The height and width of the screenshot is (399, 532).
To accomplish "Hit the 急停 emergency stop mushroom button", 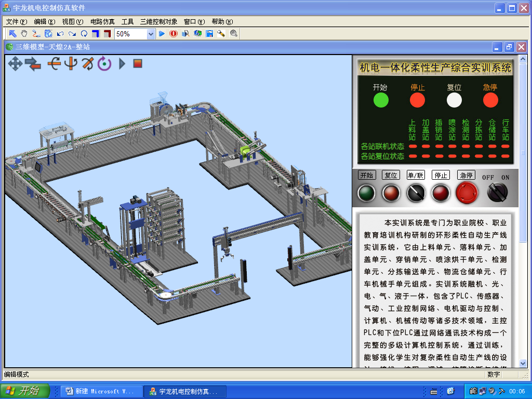I will [x=467, y=192].
